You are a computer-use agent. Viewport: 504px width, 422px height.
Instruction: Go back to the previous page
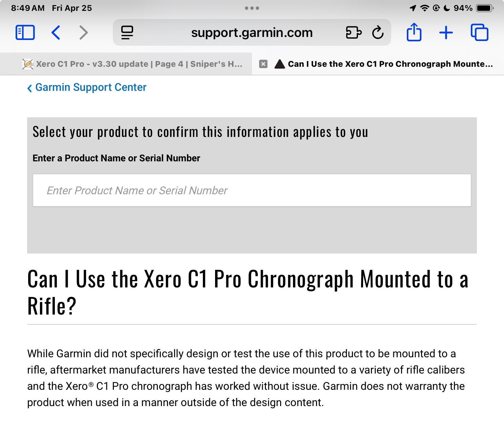tap(56, 33)
